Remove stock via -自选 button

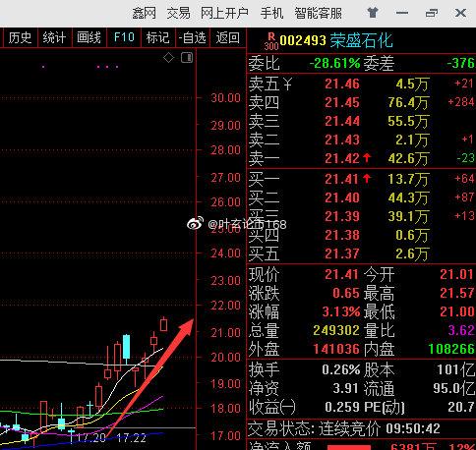tap(193, 37)
